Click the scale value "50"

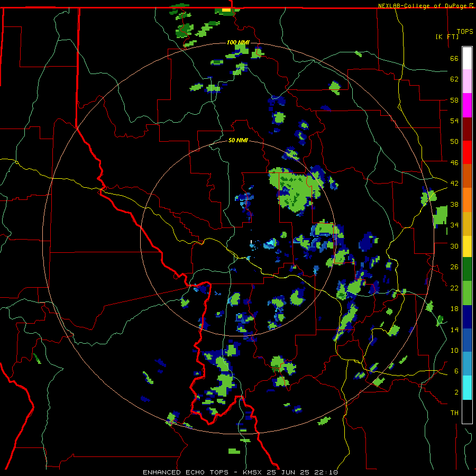454,141
